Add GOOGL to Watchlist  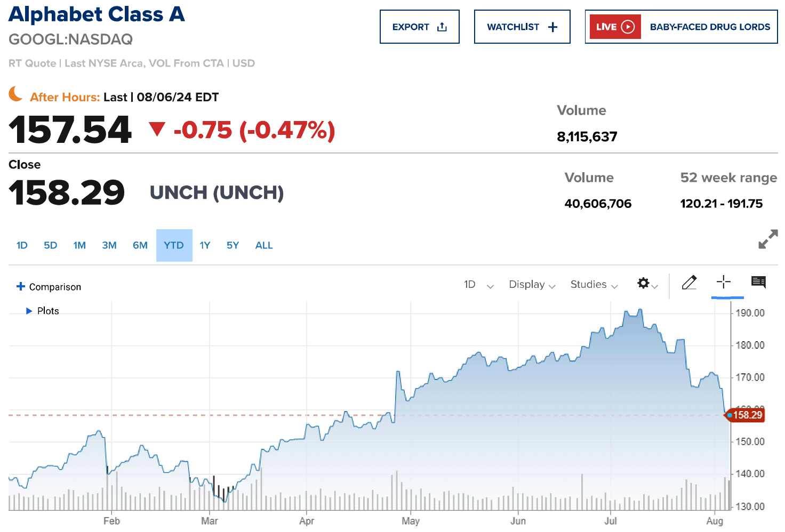point(522,27)
